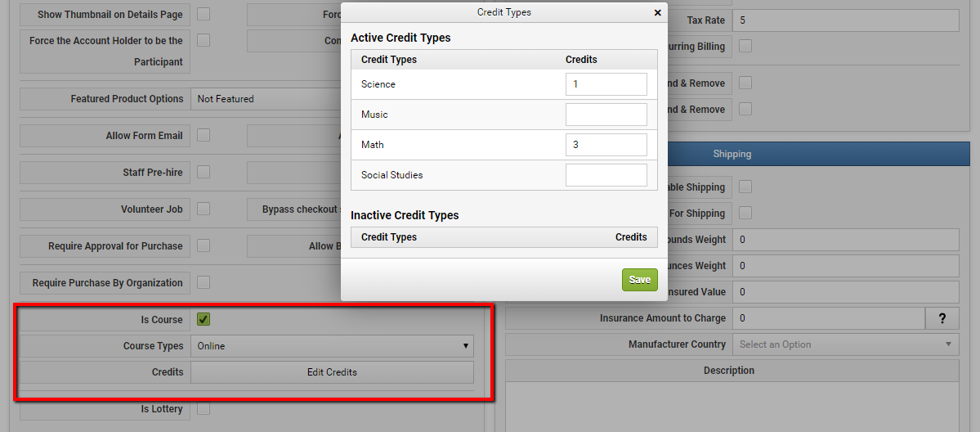Click the Description text area
Screen dimensions: 980x432
click(732, 407)
